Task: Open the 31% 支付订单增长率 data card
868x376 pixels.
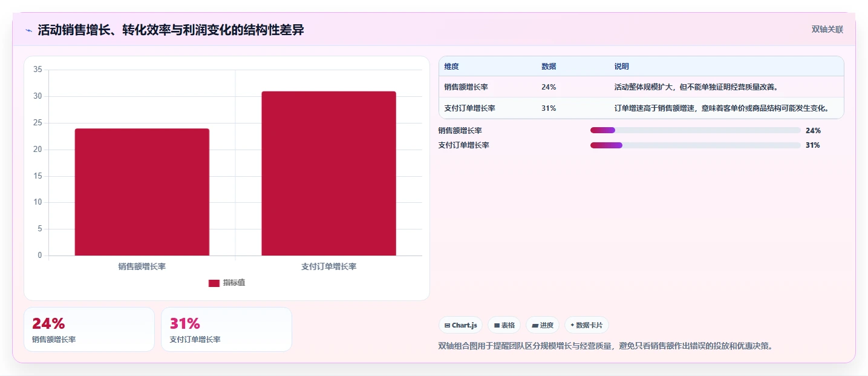Action: pos(226,329)
